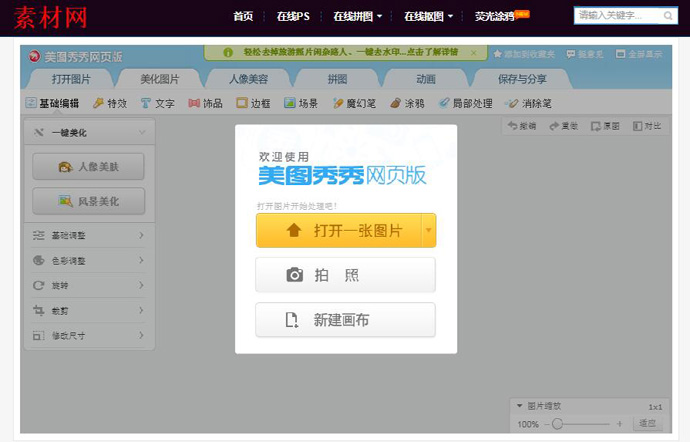Click the 撤销 undo icon
This screenshot has height=442, width=690.
pyautogui.click(x=522, y=126)
